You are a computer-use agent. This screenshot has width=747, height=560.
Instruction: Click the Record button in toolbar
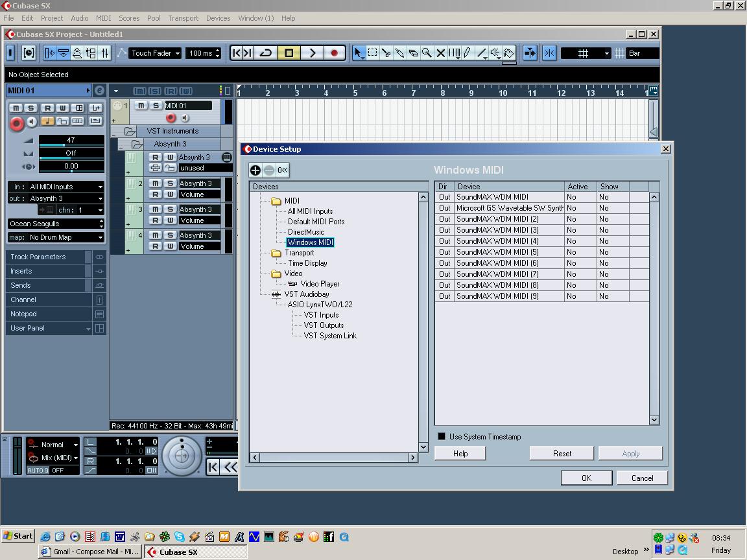[335, 53]
